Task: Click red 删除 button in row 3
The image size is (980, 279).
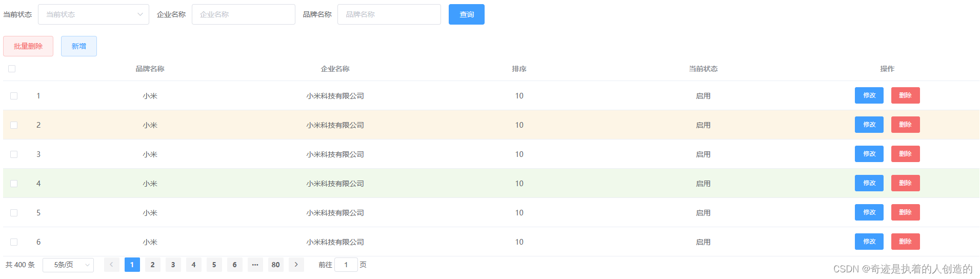Action: click(905, 154)
